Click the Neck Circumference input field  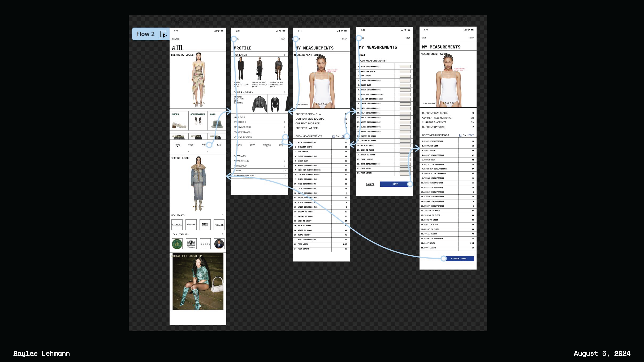[405, 67]
